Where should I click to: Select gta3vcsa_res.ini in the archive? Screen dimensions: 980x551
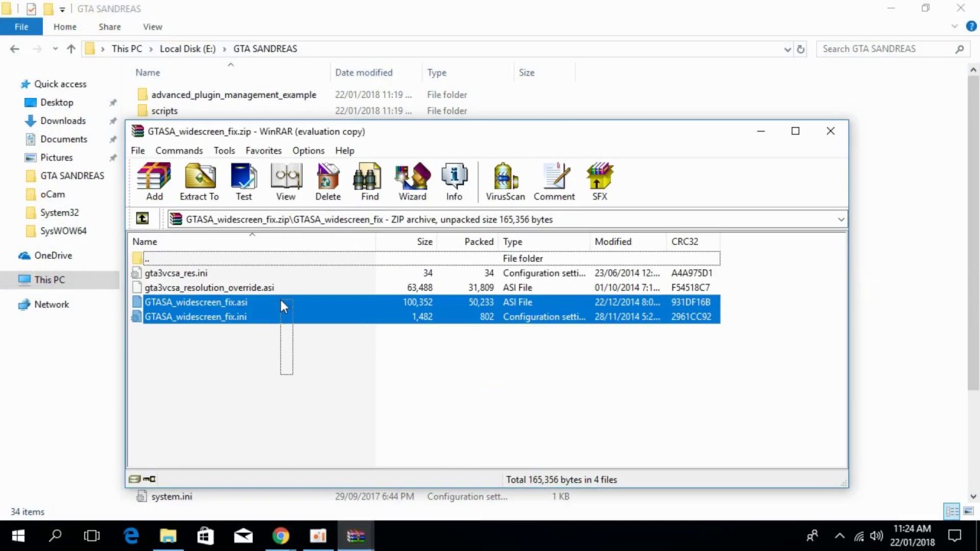tap(425, 273)
